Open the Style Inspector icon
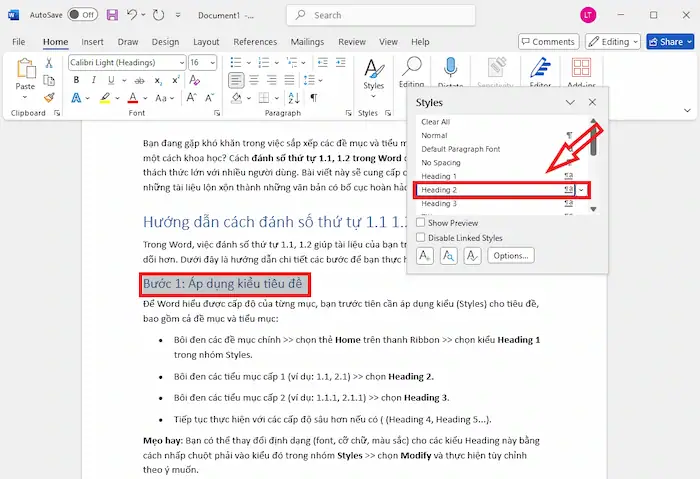Screen dimensions: 700x479 tap(449, 256)
